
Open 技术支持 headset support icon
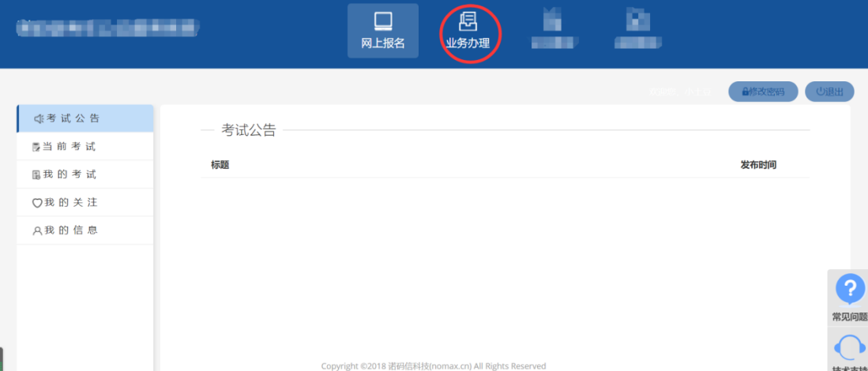[850, 348]
